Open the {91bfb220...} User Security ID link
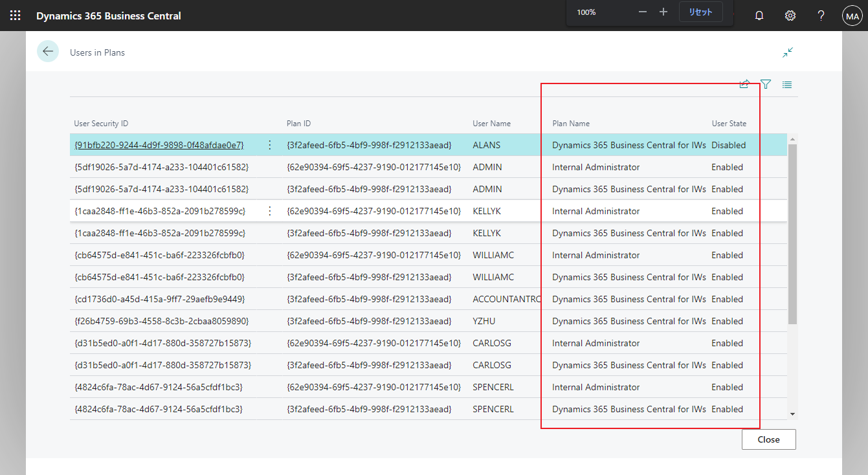Viewport: 868px width, 475px height. coord(158,145)
